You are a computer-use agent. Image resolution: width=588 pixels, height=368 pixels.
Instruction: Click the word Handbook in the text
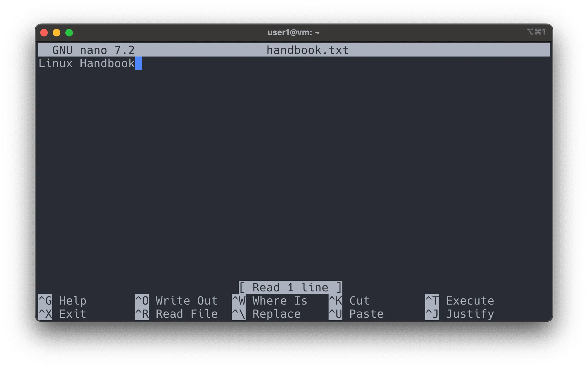(x=107, y=63)
